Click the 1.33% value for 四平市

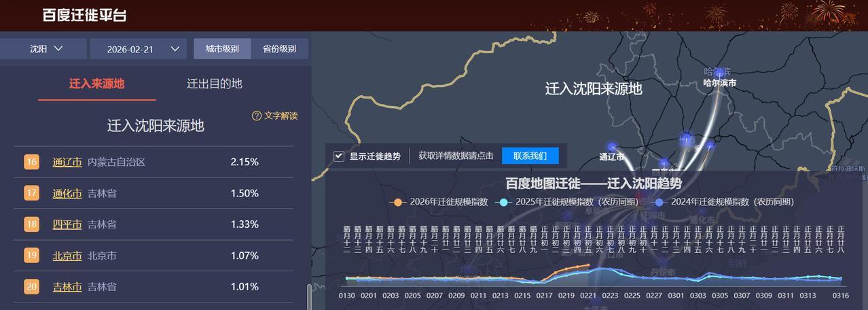point(245,224)
